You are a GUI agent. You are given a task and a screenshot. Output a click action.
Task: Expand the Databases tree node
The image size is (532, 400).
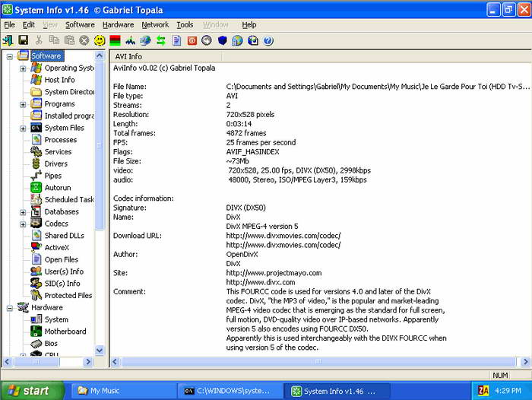click(23, 213)
